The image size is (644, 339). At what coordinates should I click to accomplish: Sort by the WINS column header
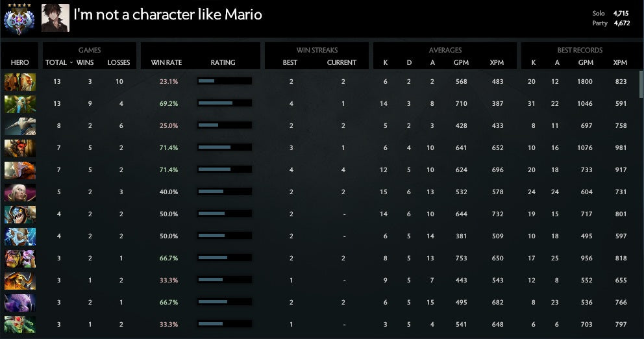pyautogui.click(x=85, y=63)
